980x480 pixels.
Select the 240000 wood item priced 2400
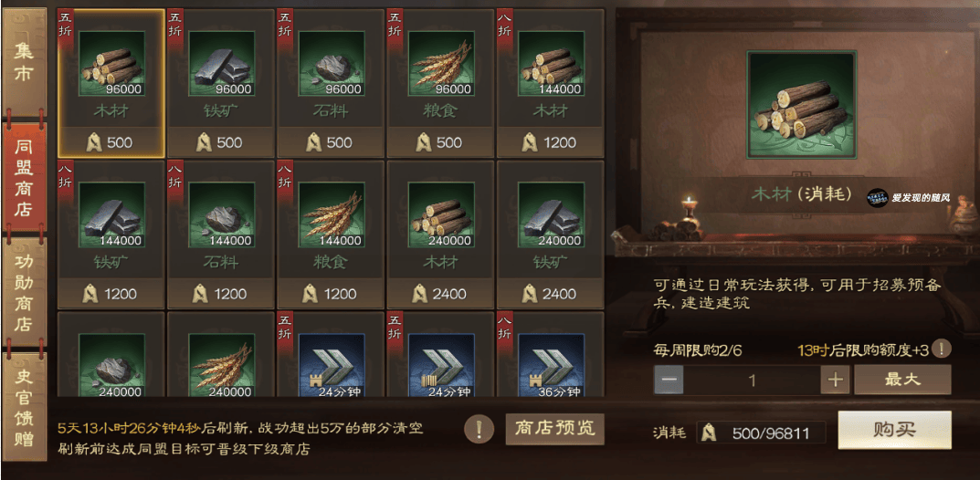click(x=440, y=235)
